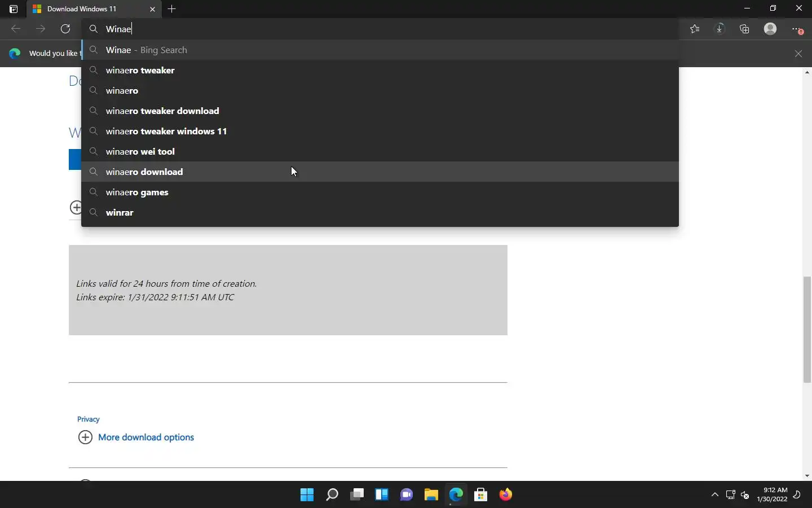Open File Explorer from taskbar

click(431, 494)
